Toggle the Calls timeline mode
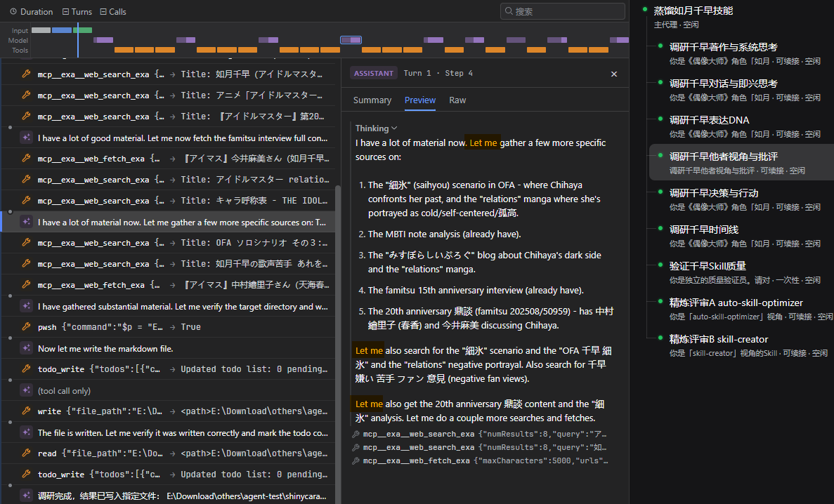 point(113,12)
